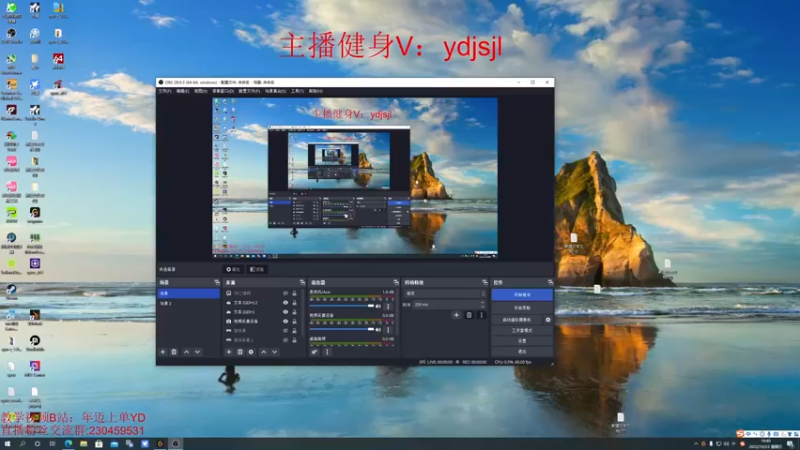The height and width of the screenshot is (450, 800).
Task: Decrease transition duration with down arrow
Action: pyautogui.click(x=483, y=306)
